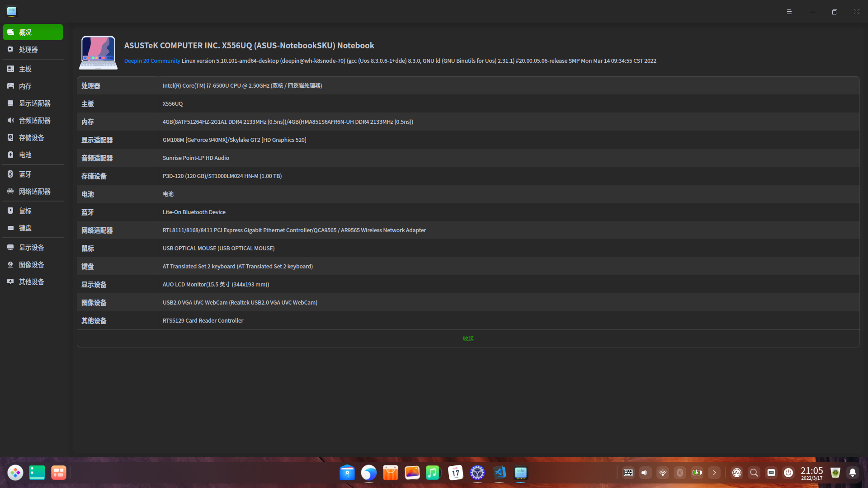868x488 pixels.
Task: Open 图像设备 image device section
Action: point(31,265)
